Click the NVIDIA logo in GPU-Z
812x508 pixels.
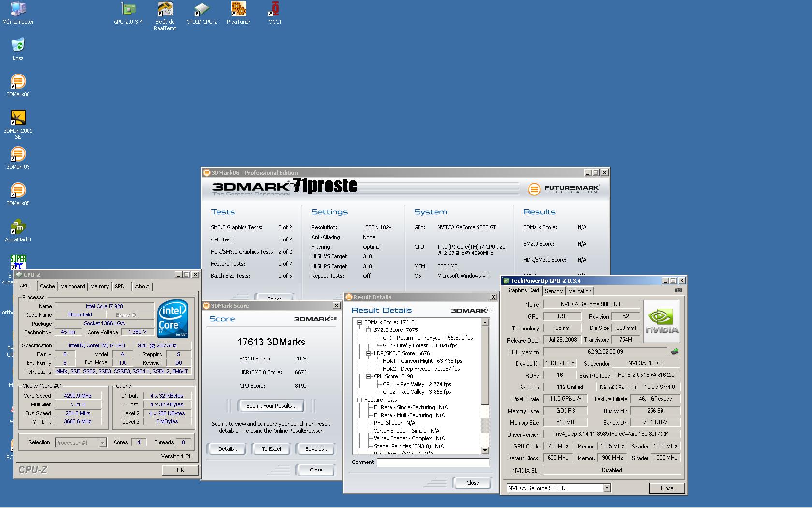click(662, 322)
